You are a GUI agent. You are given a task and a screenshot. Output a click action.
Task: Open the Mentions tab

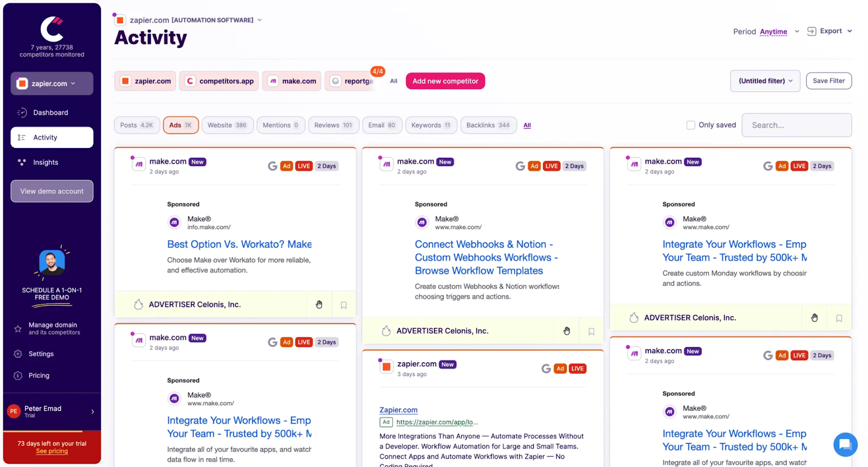pos(280,125)
